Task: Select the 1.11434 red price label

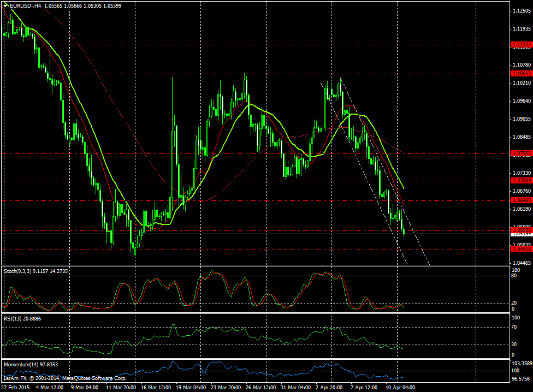Action: point(520,45)
